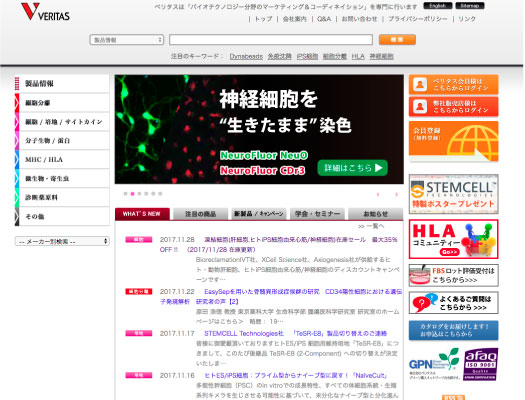Click the GPN logo
This screenshot has height=400, width=525.
[434, 364]
